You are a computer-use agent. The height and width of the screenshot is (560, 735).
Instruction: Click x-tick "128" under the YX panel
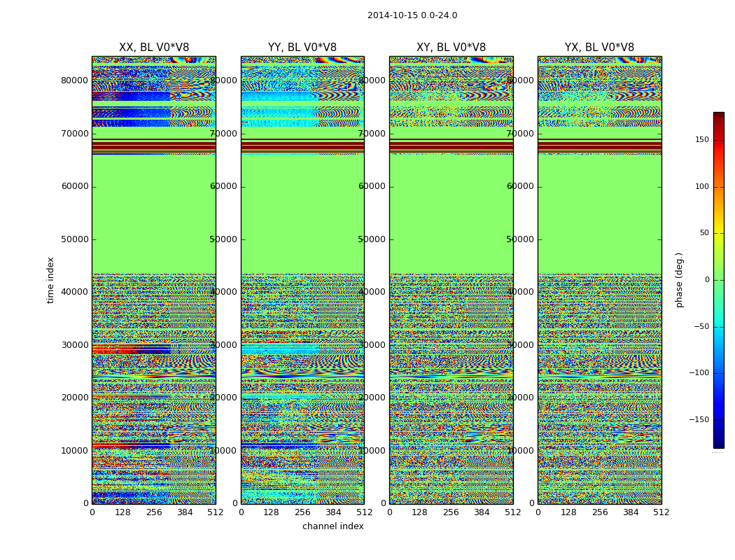[568, 512]
